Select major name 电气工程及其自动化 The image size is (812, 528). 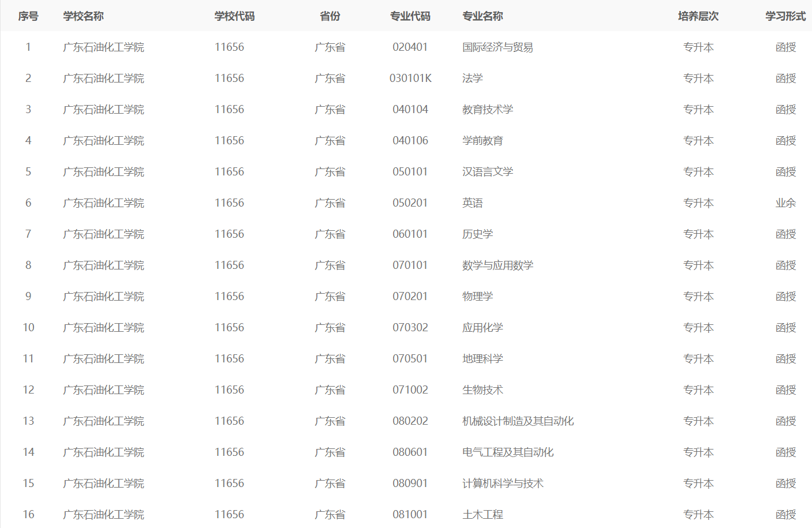[x=508, y=452]
